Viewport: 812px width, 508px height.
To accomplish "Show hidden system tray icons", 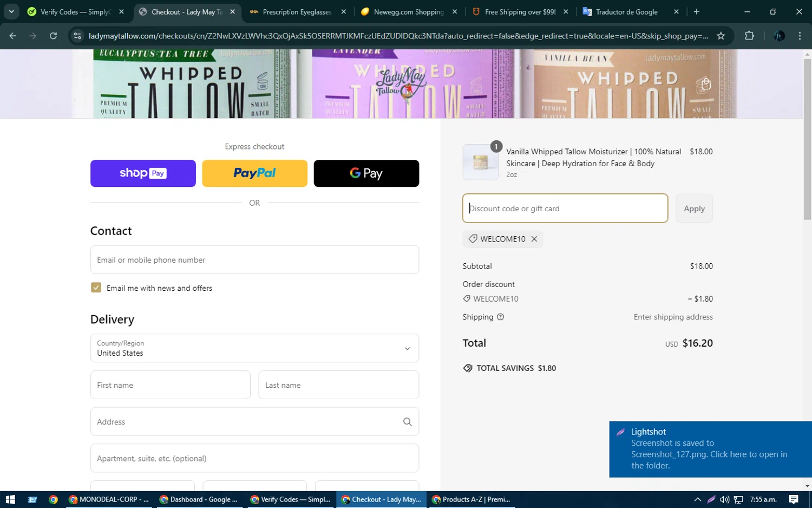I will point(697,499).
